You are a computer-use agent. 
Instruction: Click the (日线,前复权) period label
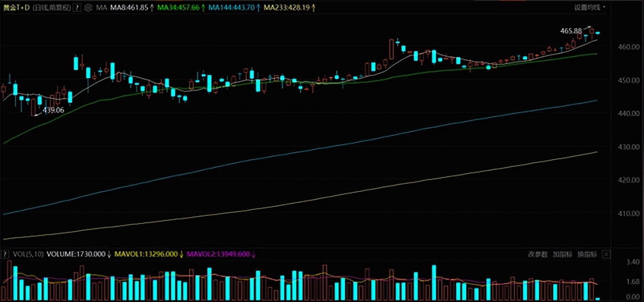point(52,8)
